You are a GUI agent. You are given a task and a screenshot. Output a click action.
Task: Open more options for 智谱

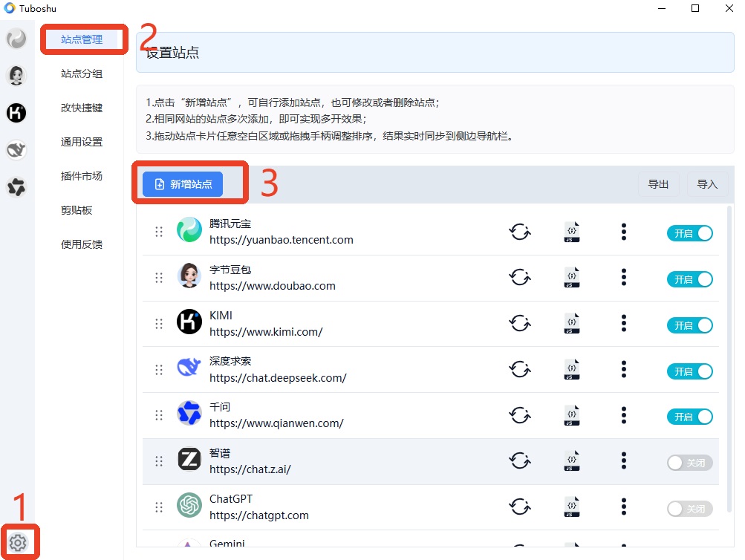(x=624, y=460)
